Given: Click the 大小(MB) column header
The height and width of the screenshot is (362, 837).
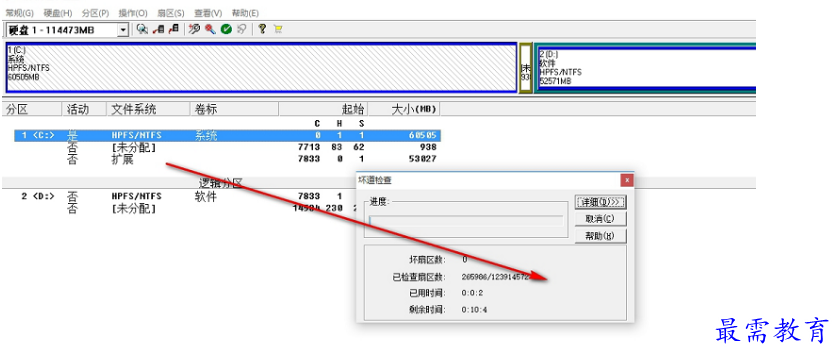Looking at the screenshot, I should coord(404,109).
